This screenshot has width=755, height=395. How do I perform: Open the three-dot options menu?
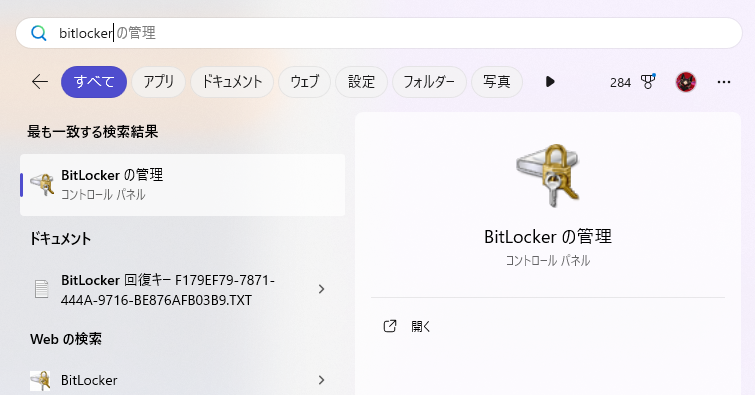[x=724, y=82]
